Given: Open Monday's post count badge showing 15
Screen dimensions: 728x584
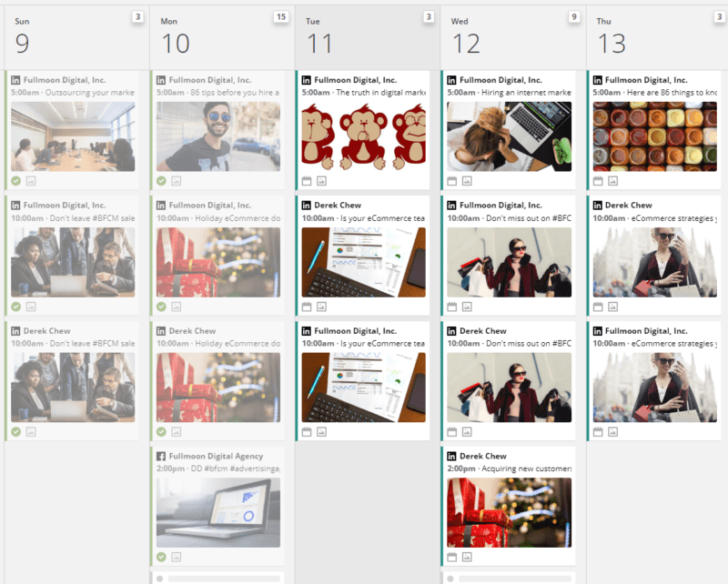Looking at the screenshot, I should point(281,17).
